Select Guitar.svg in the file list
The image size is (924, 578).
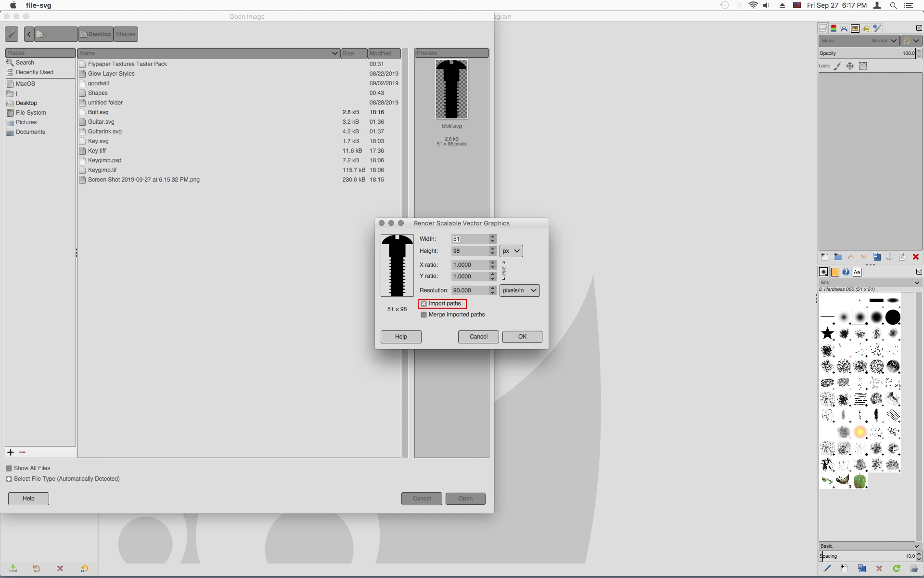(x=101, y=122)
